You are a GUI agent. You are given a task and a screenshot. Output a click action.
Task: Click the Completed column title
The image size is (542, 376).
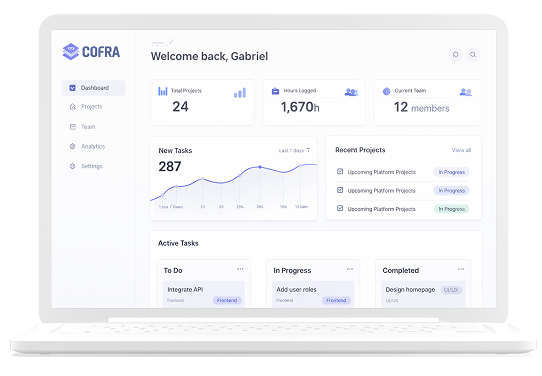coord(401,271)
